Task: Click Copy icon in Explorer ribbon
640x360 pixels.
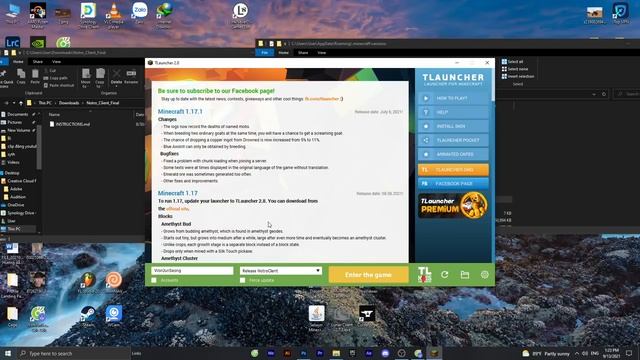Action: tap(21, 76)
